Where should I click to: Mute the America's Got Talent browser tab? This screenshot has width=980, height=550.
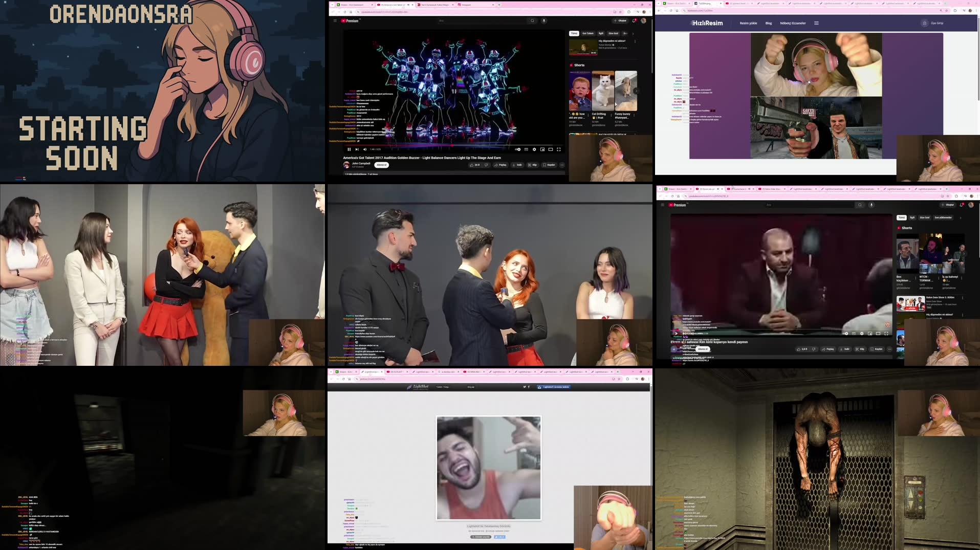[x=408, y=5]
